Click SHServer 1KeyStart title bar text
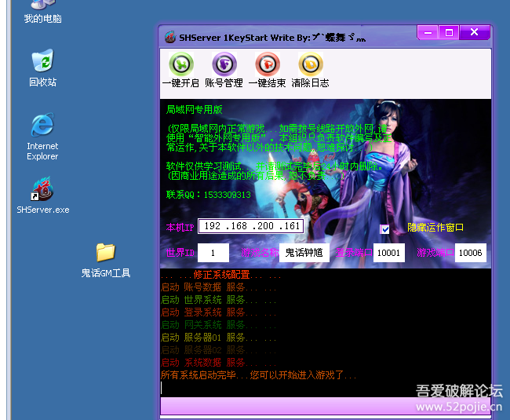The image size is (510, 420). (x=272, y=38)
